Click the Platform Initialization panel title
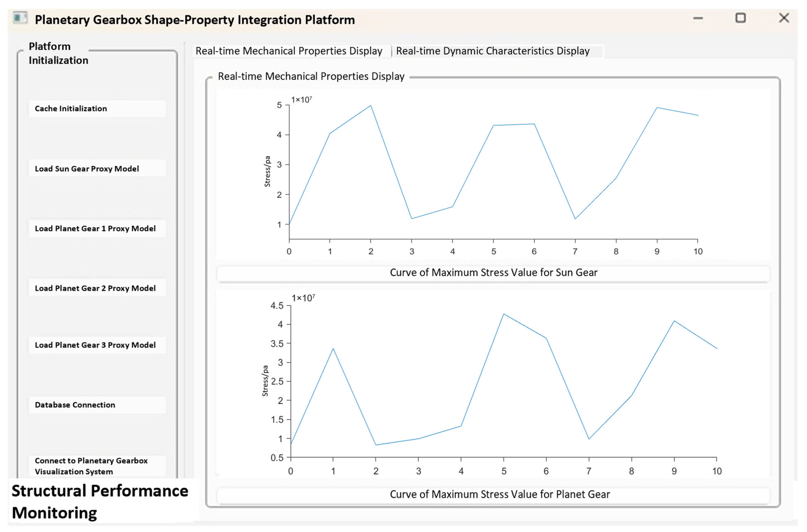807x532 pixels. click(x=58, y=53)
